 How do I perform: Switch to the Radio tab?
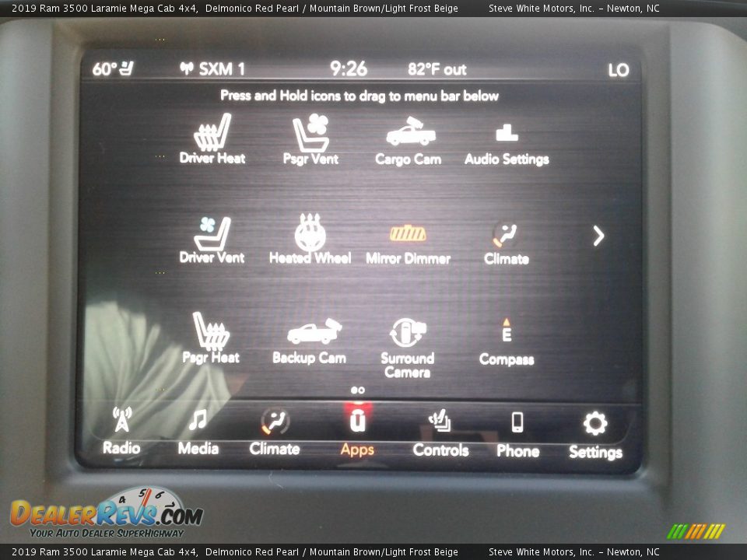[x=122, y=431]
